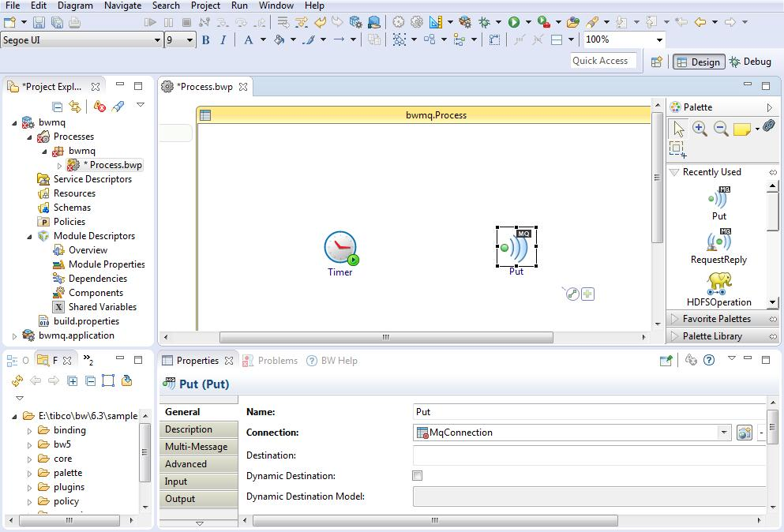Viewport: 784px width, 532px height.
Task: Create new shared resource beside Connection field
Action: [744, 433]
